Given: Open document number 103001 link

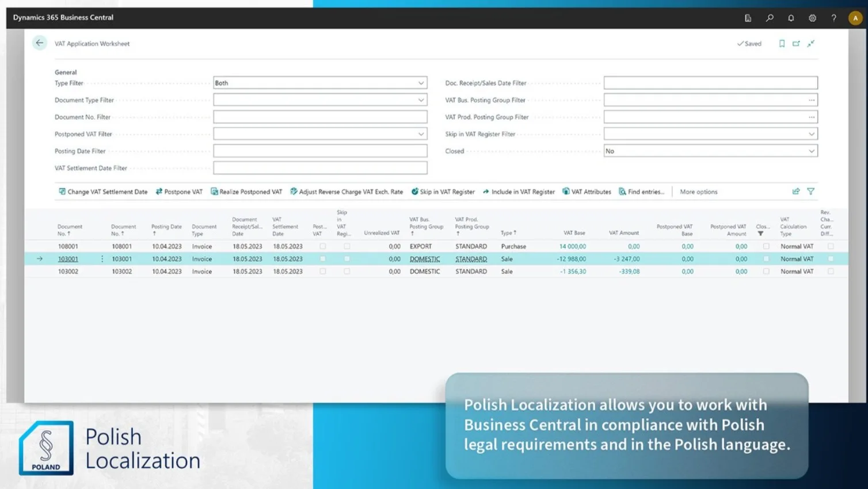Looking at the screenshot, I should tap(68, 259).
